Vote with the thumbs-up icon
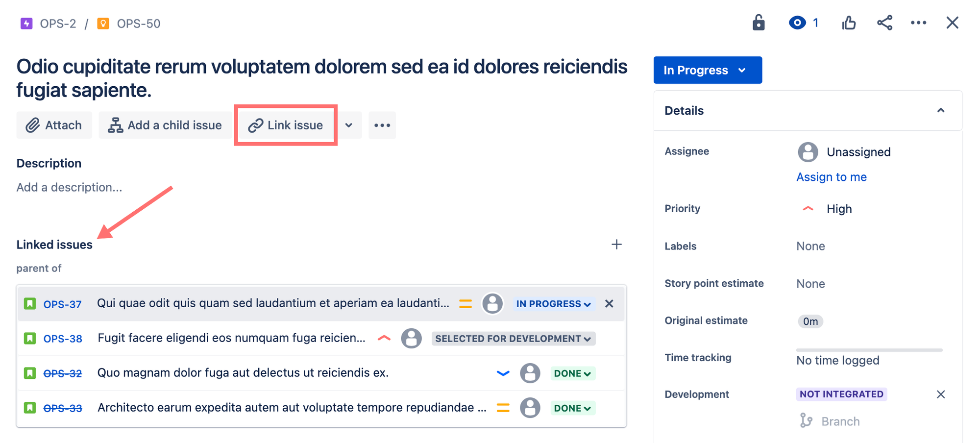Image resolution: width=980 pixels, height=443 pixels. [x=849, y=23]
